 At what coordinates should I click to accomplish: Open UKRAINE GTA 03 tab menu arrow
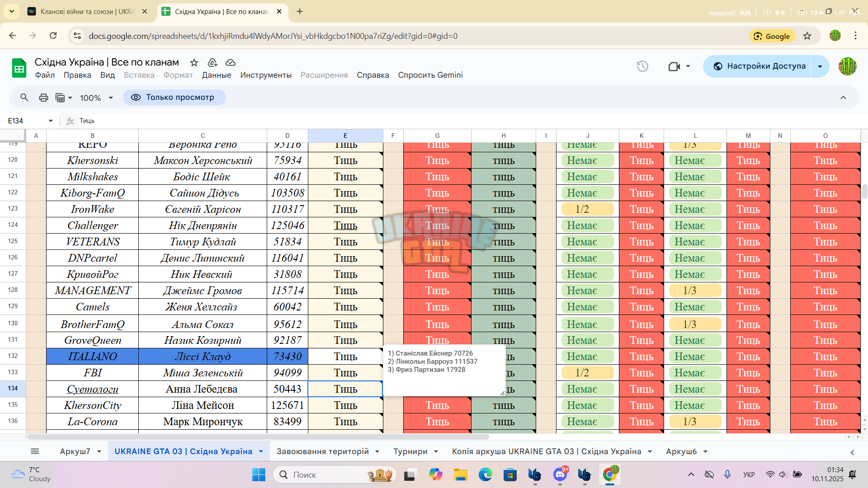[261, 451]
